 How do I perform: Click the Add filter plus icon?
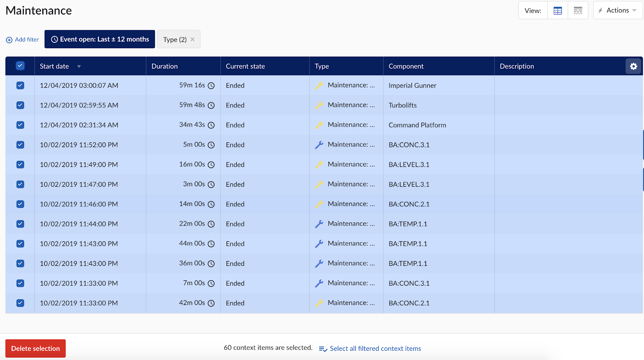pos(9,40)
